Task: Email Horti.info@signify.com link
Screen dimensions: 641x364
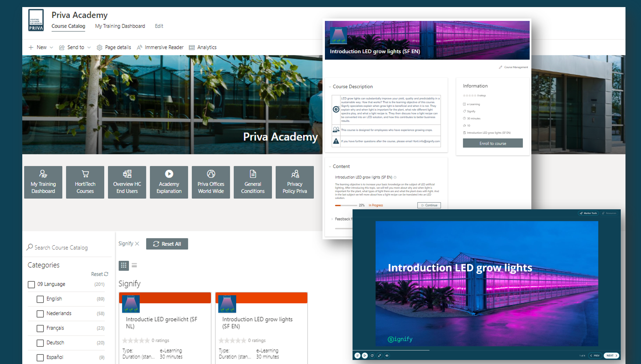Action: (x=426, y=141)
